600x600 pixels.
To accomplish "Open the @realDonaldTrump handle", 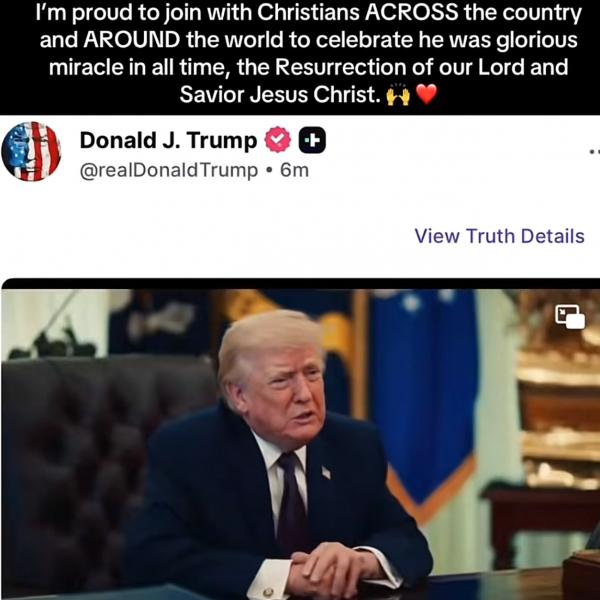I will click(x=169, y=170).
